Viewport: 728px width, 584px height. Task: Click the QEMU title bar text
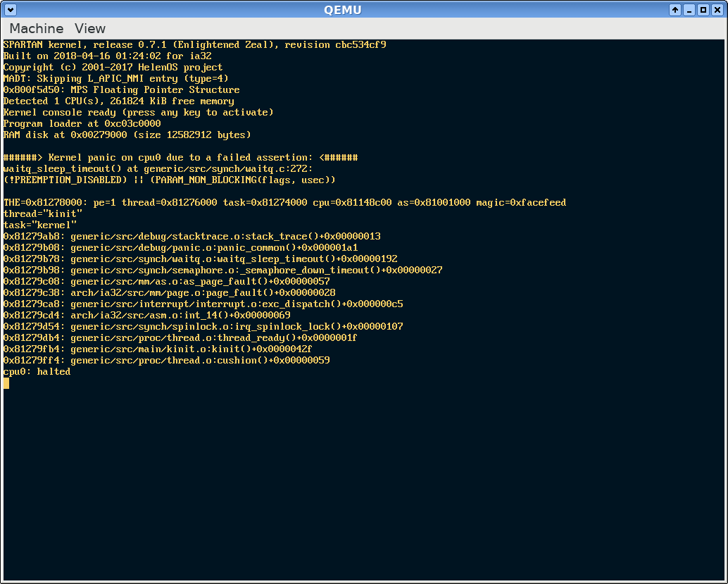[x=343, y=10]
